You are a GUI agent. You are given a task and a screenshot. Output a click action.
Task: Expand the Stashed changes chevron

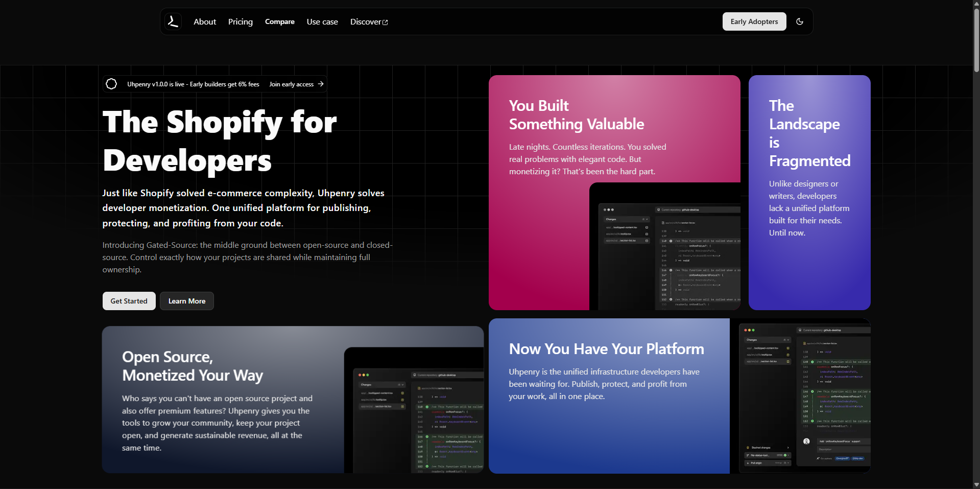pos(788,448)
